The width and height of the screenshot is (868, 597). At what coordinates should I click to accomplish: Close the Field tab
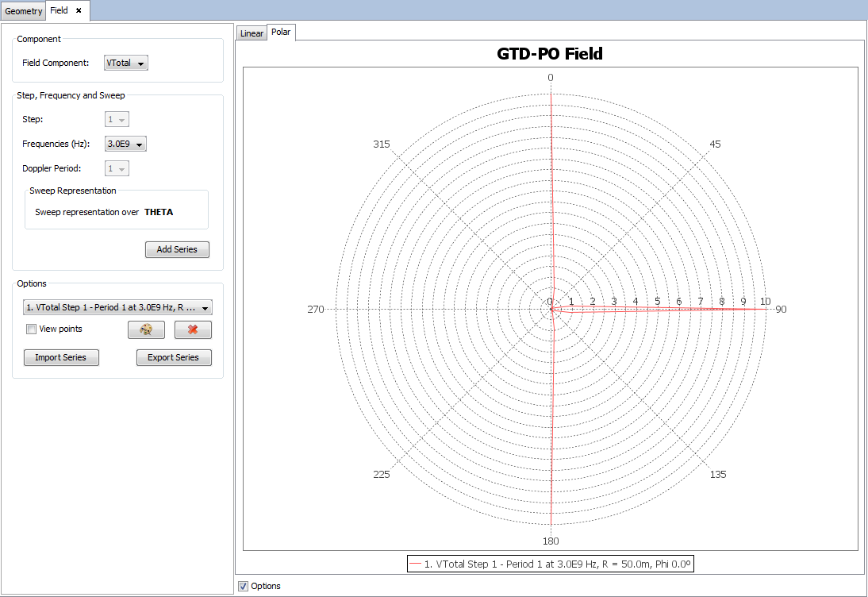pos(79,11)
